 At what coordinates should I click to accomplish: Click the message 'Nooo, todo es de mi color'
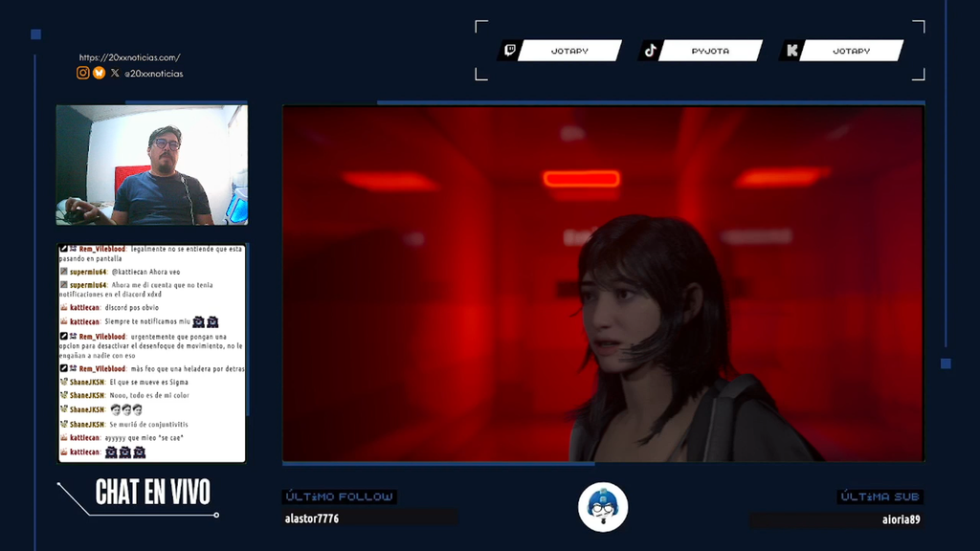pyautogui.click(x=149, y=395)
